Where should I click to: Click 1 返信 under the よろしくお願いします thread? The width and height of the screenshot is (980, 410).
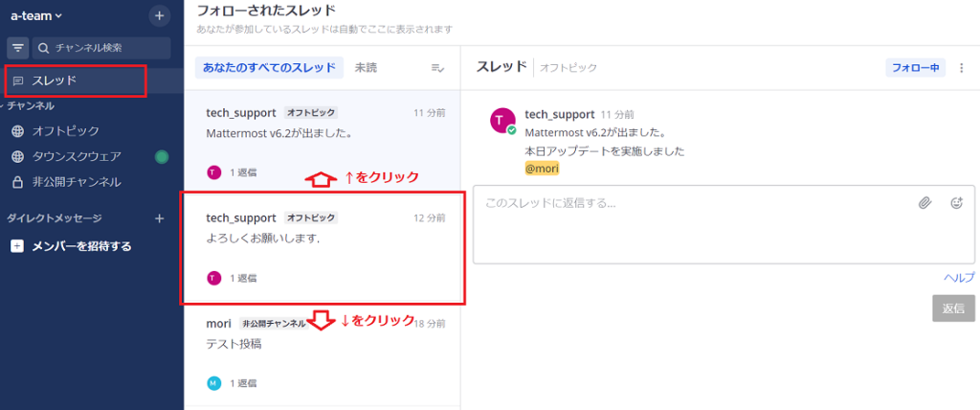242,278
